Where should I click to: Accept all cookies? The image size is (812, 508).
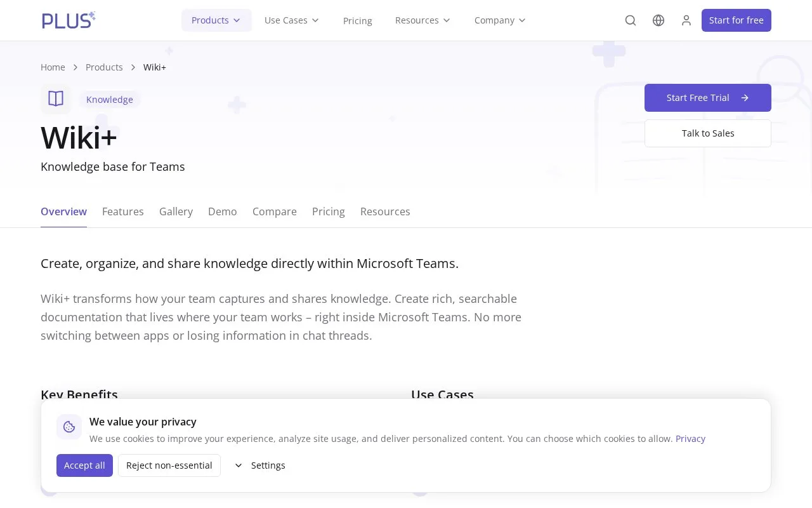[x=84, y=465]
